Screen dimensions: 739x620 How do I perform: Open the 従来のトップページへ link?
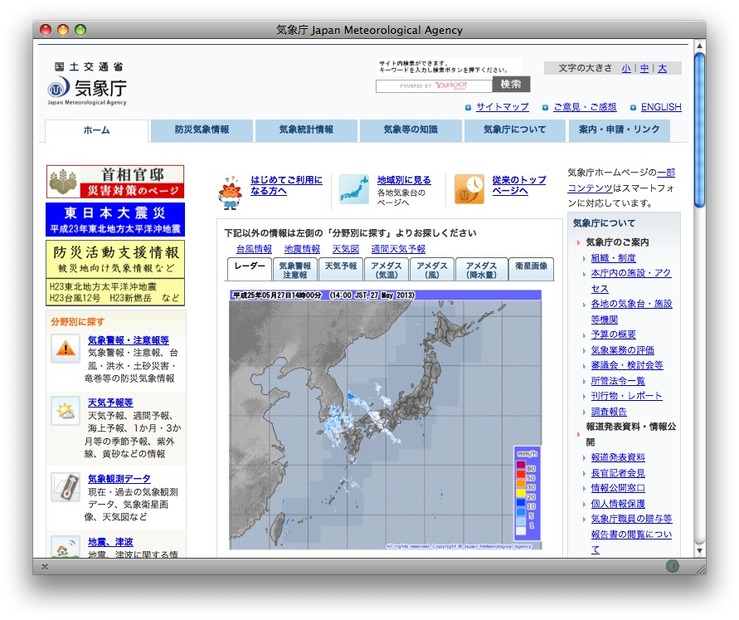(519, 185)
